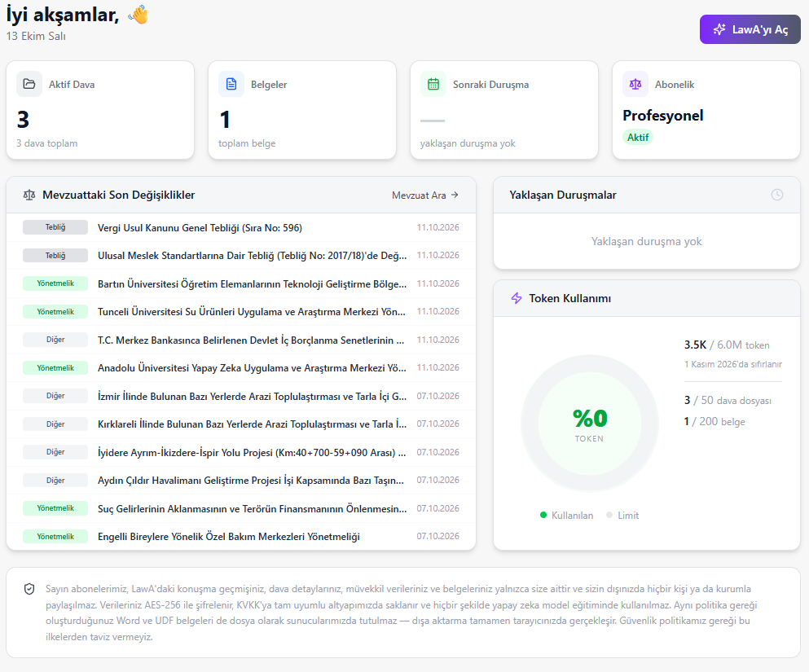Click the '3 dava toplam' caption
This screenshot has height=672, width=809.
tap(47, 143)
